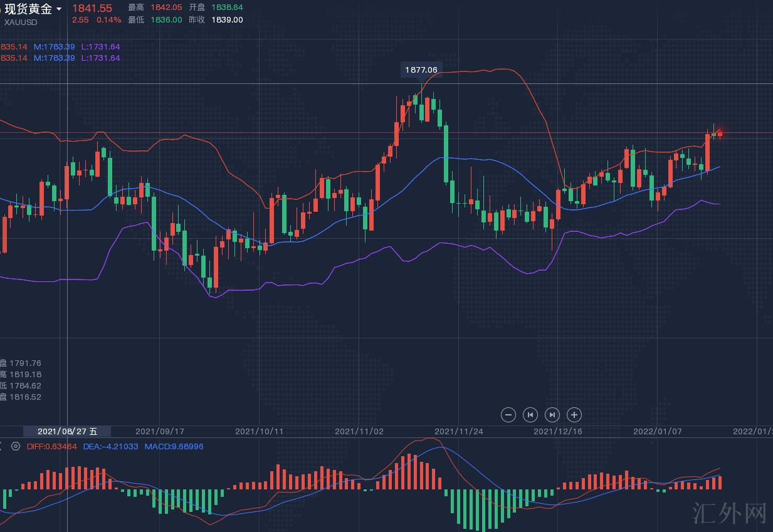Expand the 现货黄金 symbol dropdown
Screen dimensions: 773x532
click(59, 9)
